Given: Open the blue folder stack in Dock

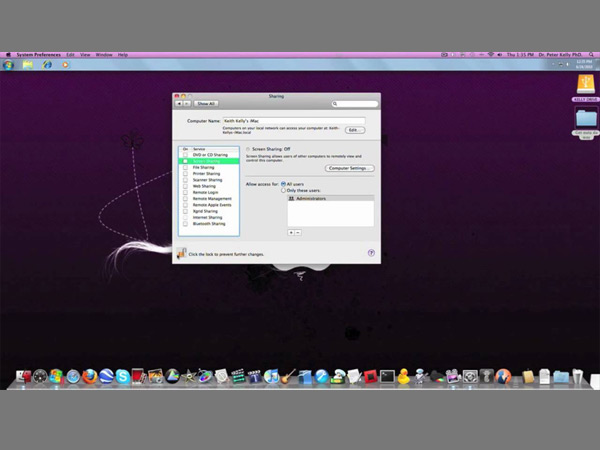Looking at the screenshot, I should coord(561,377).
